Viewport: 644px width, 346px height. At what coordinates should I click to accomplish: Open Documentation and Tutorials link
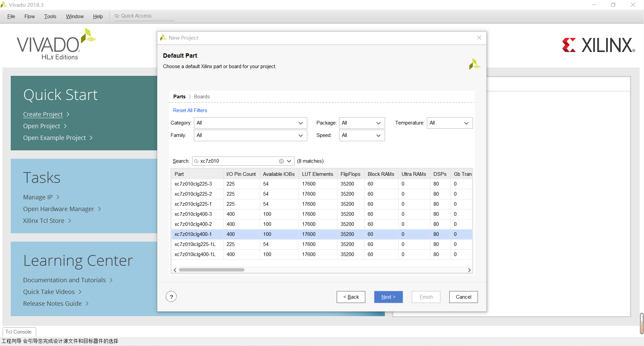pos(64,280)
